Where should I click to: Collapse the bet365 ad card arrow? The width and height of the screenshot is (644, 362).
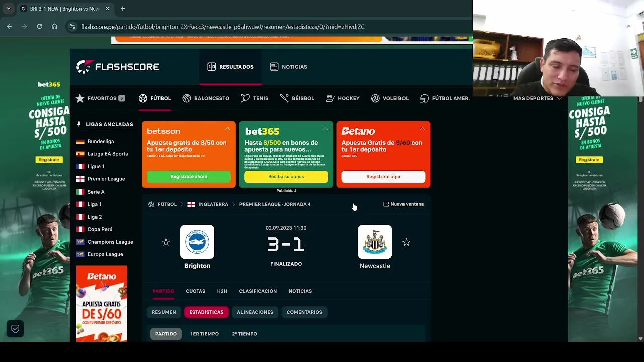coord(325,129)
